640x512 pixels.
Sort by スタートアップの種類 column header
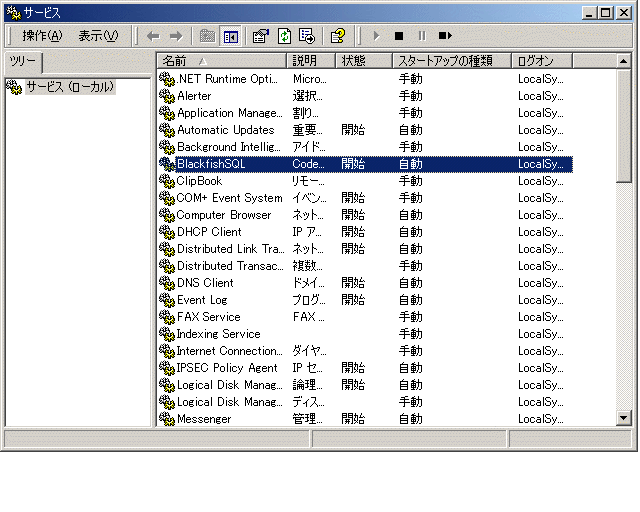[452, 61]
